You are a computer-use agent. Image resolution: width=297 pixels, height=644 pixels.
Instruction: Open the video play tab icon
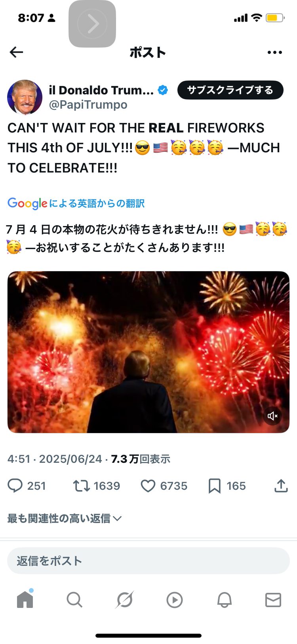click(174, 600)
